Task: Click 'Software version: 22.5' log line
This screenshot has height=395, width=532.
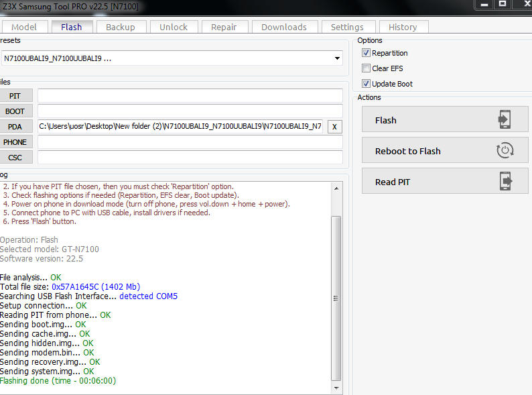Action: click(x=42, y=259)
